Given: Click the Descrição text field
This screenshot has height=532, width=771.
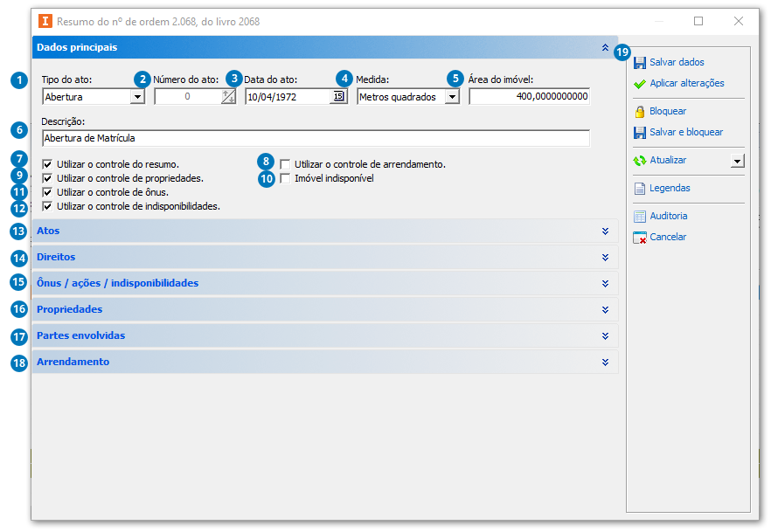Looking at the screenshot, I should pos(315,138).
